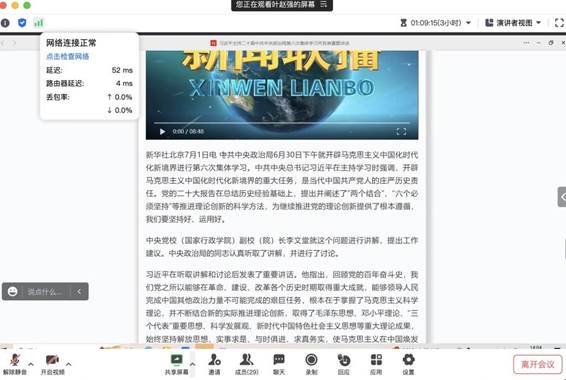Click the paragraph starting 习近平在听取讲解
The width and height of the screenshot is (566, 380).
tap(282, 306)
